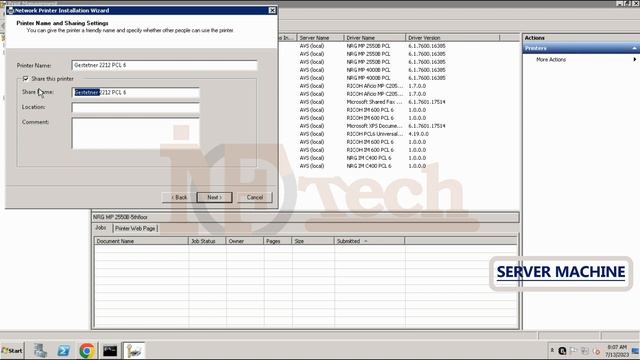640x360 pixels.
Task: Click the red circular tray icon
Action: point(596,351)
